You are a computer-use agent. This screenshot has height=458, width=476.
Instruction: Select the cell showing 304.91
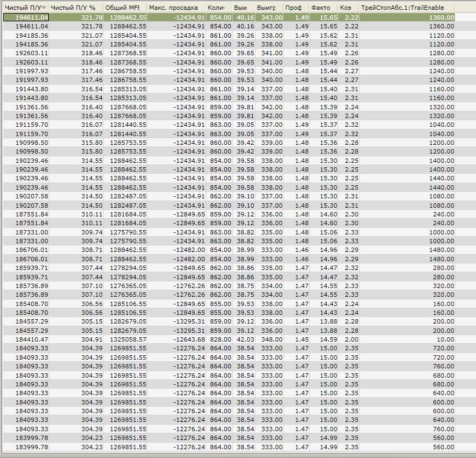click(x=76, y=339)
